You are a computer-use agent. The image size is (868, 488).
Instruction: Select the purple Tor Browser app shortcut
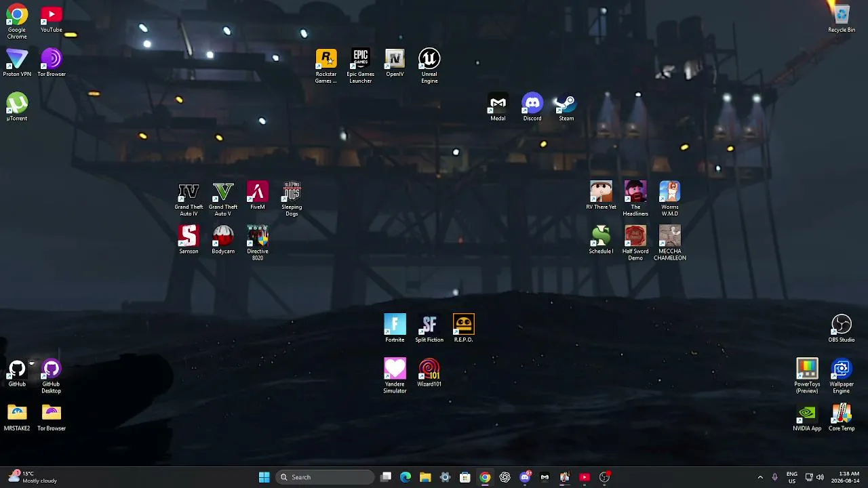click(52, 63)
